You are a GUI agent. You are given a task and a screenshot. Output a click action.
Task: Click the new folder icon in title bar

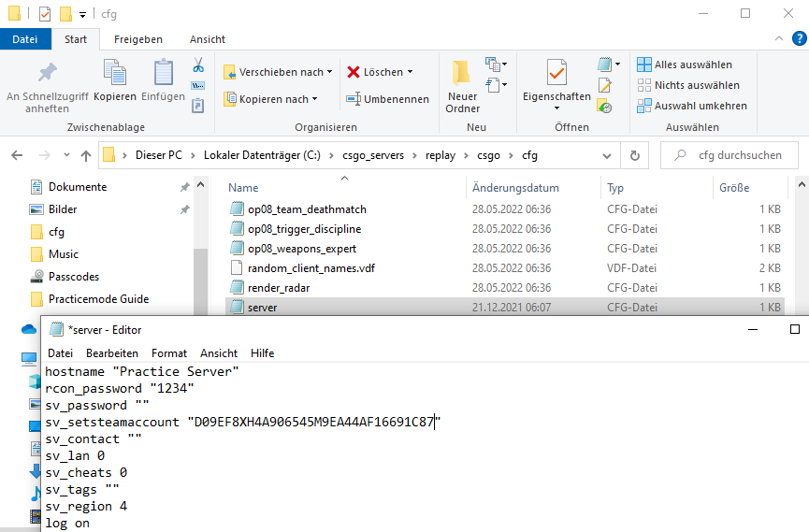(66, 13)
